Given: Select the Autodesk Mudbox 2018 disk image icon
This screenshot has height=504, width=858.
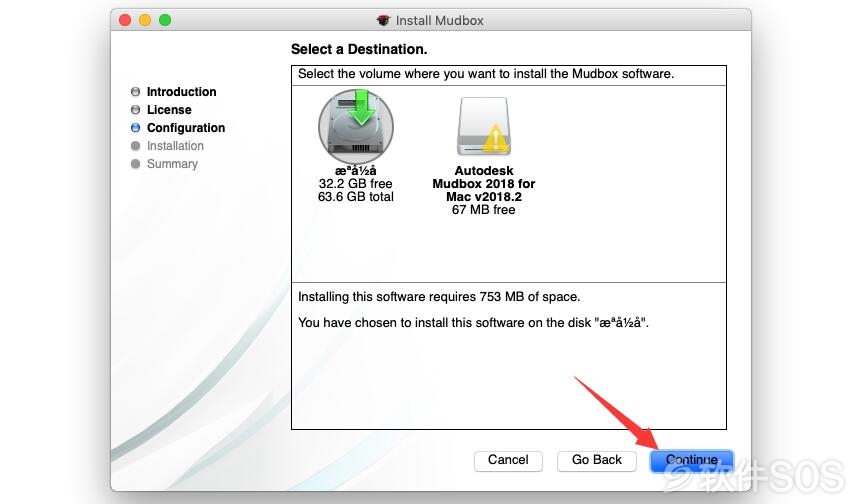Looking at the screenshot, I should pyautogui.click(x=484, y=127).
